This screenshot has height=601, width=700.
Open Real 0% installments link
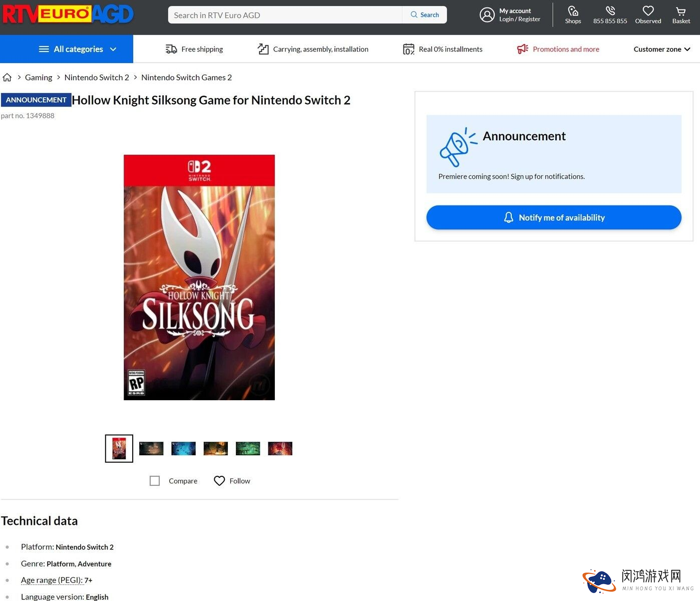451,49
